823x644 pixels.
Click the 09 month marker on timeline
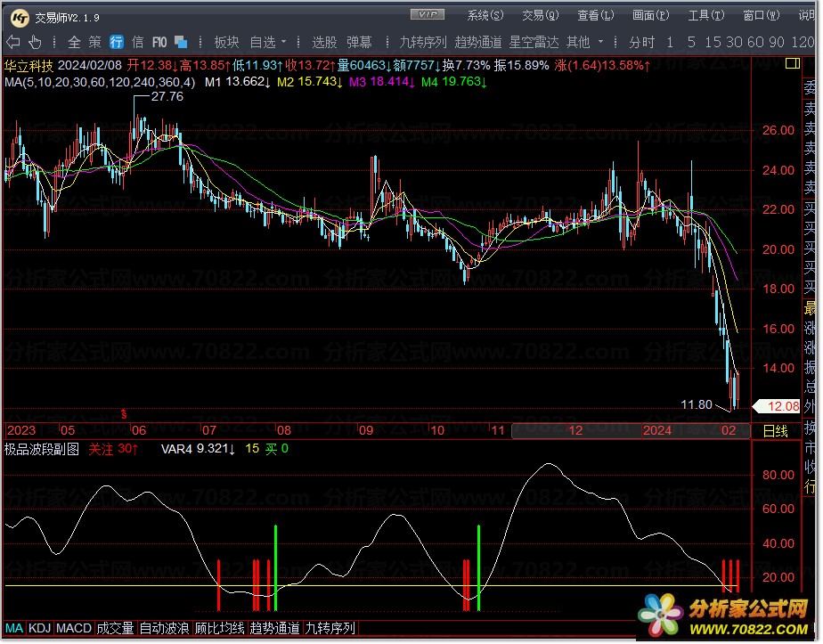(x=366, y=431)
